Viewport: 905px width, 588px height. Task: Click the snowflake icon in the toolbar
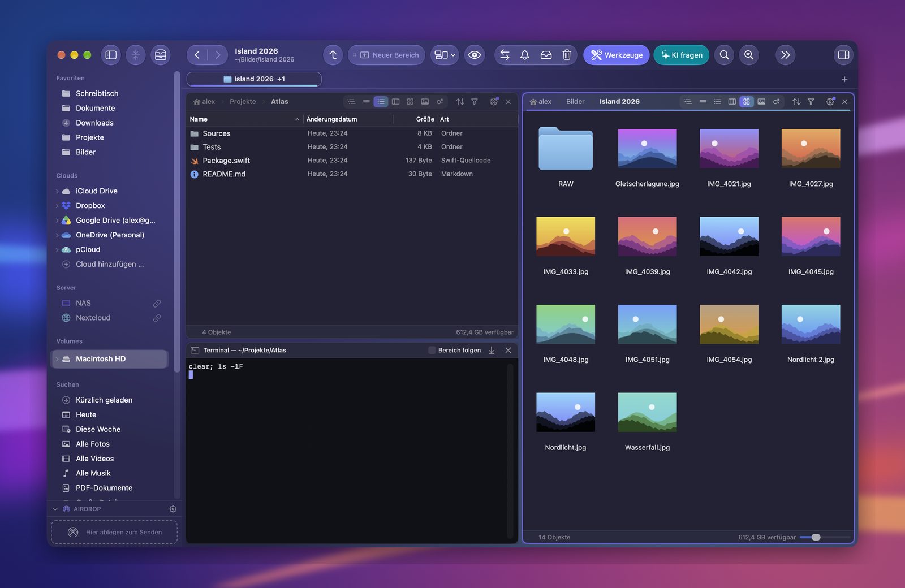point(136,55)
